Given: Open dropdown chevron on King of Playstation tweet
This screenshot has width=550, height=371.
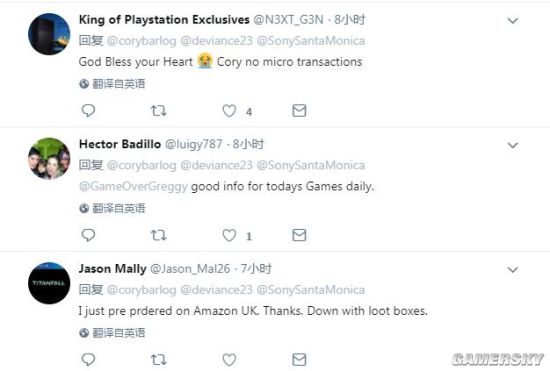Looking at the screenshot, I should tap(513, 21).
